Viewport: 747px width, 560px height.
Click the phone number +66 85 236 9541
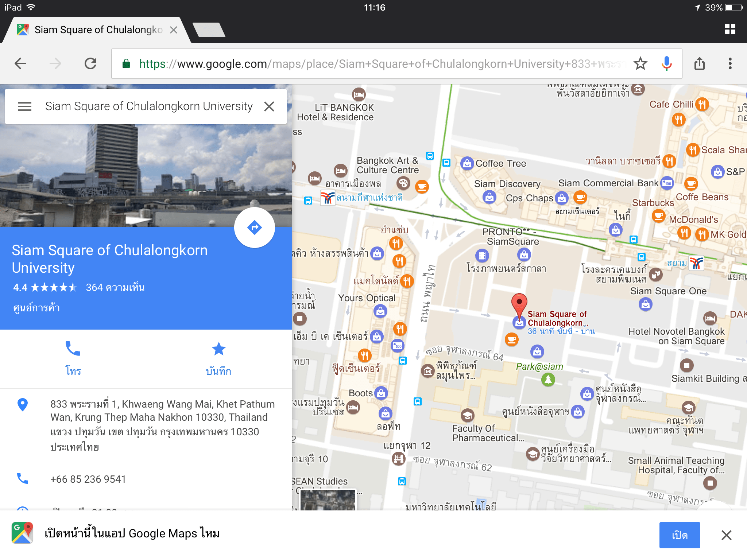click(88, 479)
